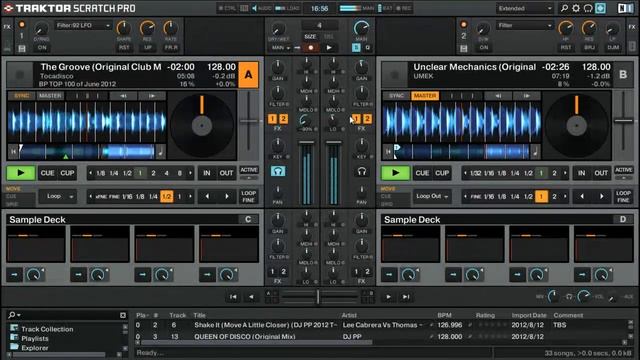
Task: Set loop IN point on deck A
Action: [x=207, y=173]
